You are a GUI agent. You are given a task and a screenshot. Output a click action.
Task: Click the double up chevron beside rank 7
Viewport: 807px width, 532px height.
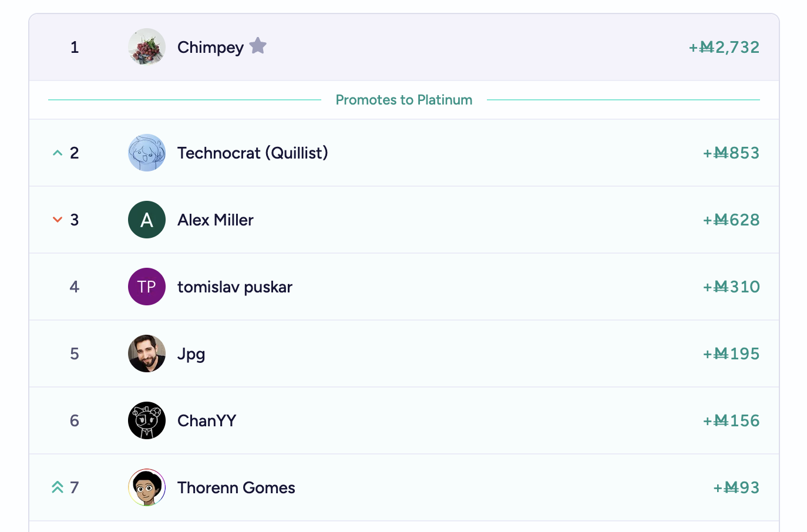tap(58, 487)
